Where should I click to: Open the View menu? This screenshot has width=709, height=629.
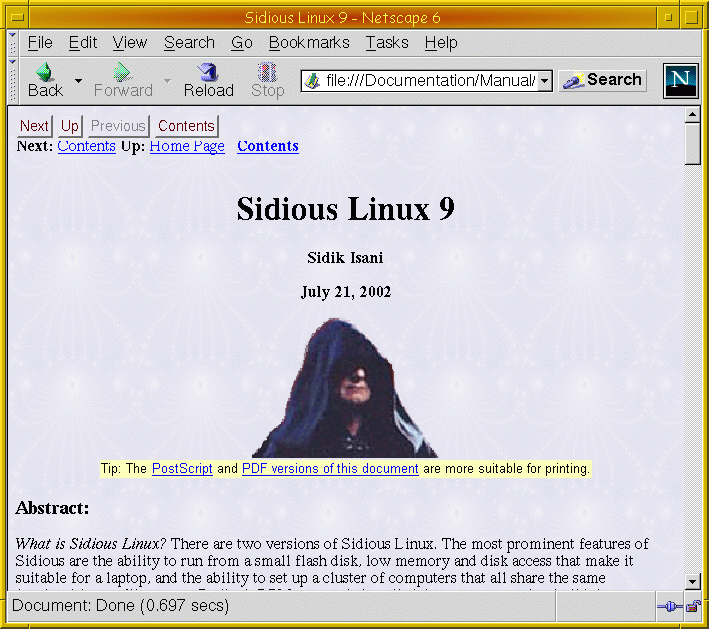(x=130, y=43)
